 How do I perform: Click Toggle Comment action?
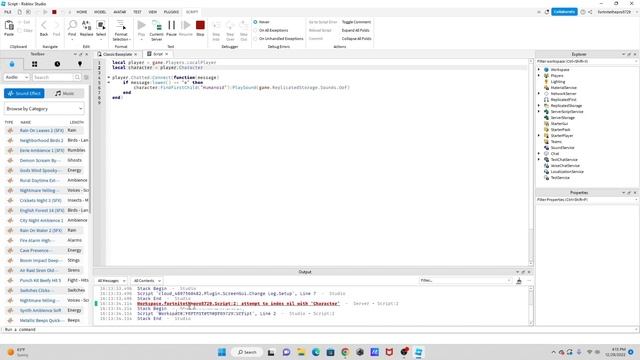[x=356, y=22]
